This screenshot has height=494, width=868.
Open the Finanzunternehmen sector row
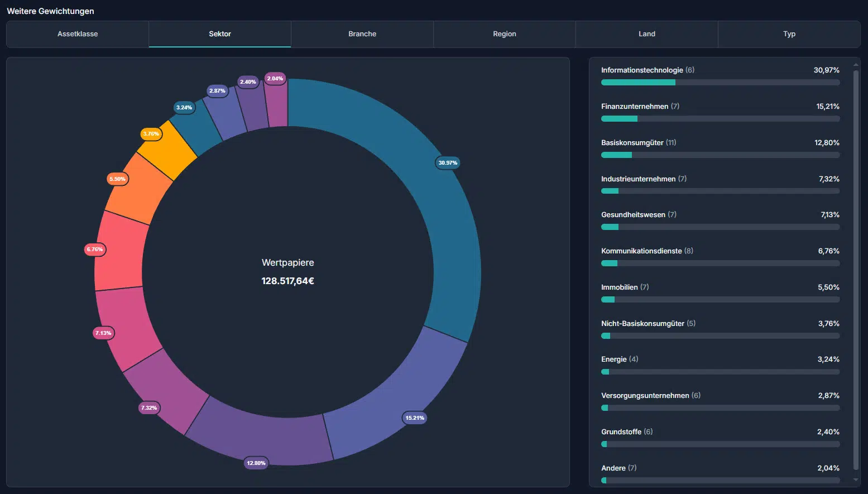point(635,107)
